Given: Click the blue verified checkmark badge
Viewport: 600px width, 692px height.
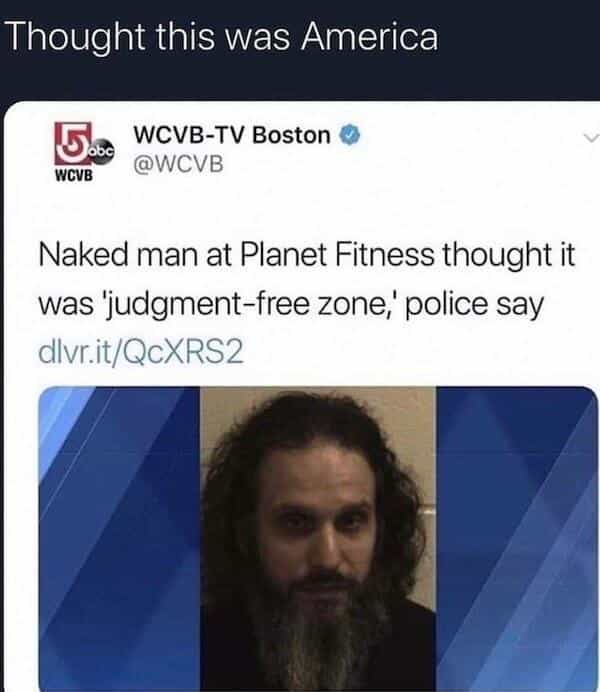Looking at the screenshot, I should click(350, 135).
